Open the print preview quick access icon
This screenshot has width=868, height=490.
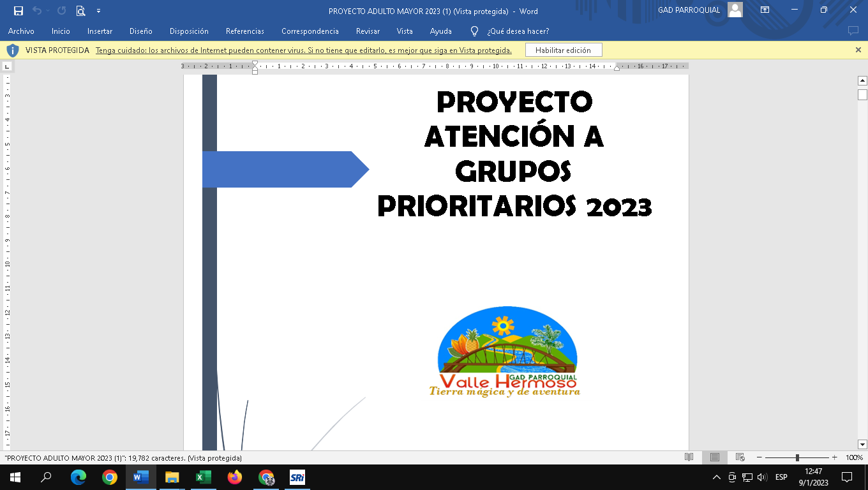pos(80,11)
